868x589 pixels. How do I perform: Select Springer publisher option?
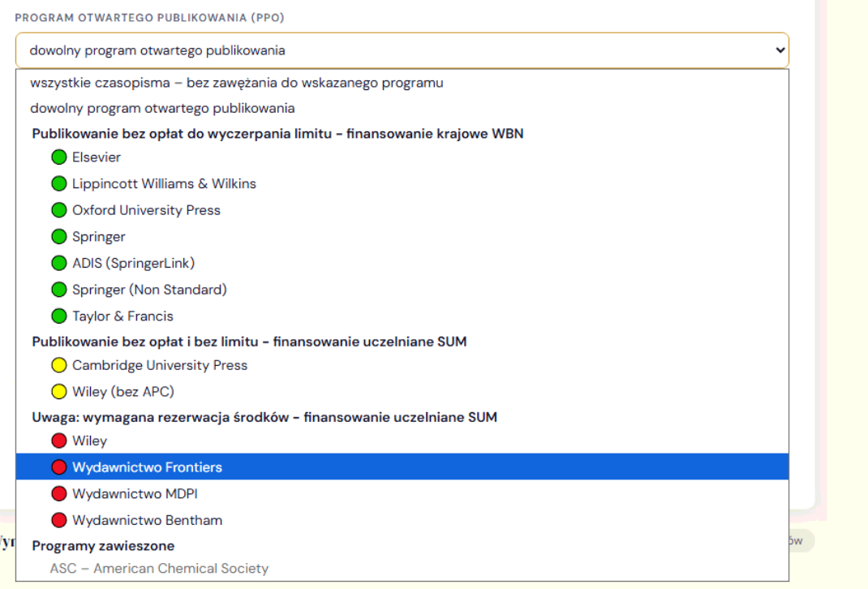pyautogui.click(x=402, y=237)
